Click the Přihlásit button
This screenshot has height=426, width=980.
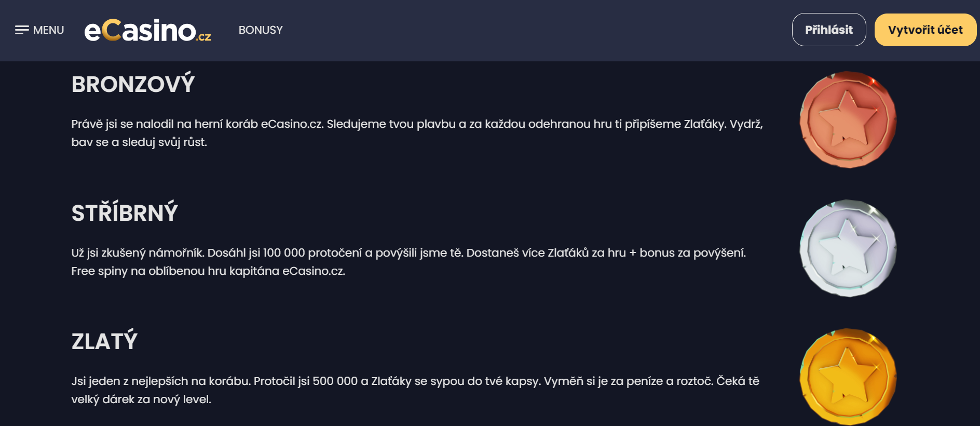coord(829,30)
